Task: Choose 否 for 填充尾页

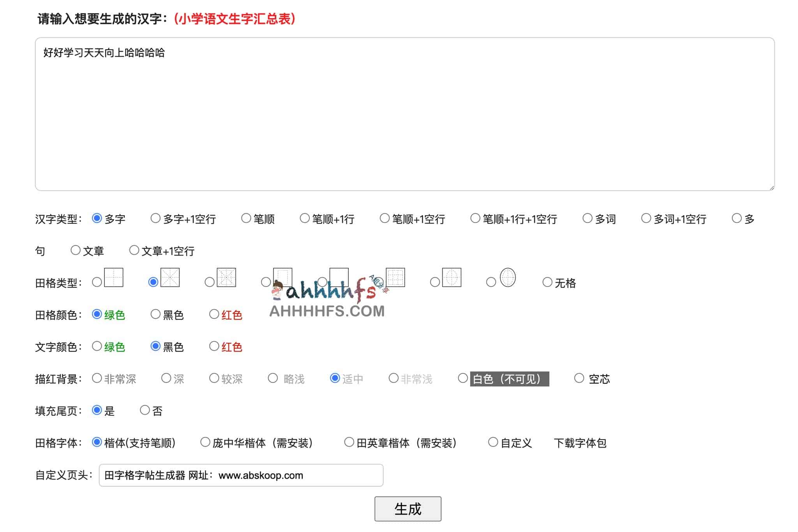Action: point(145,410)
